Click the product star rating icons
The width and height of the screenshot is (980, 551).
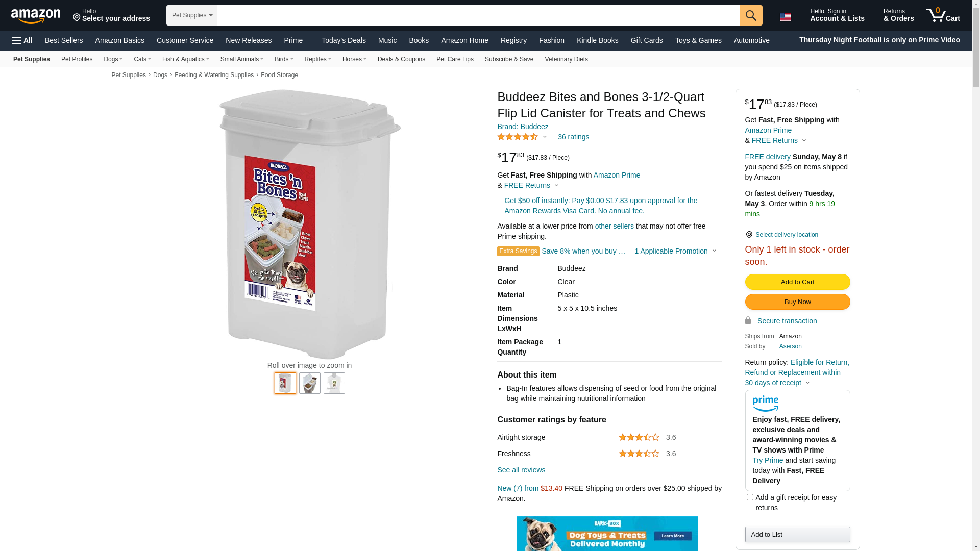click(x=518, y=137)
